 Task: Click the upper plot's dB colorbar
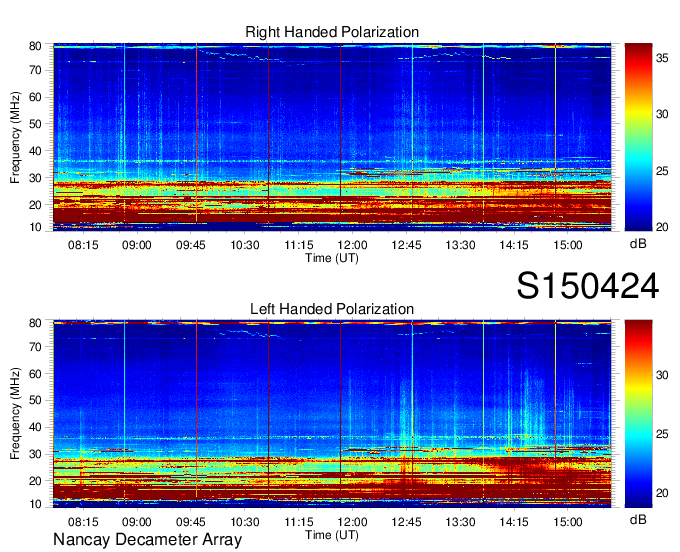638,137
